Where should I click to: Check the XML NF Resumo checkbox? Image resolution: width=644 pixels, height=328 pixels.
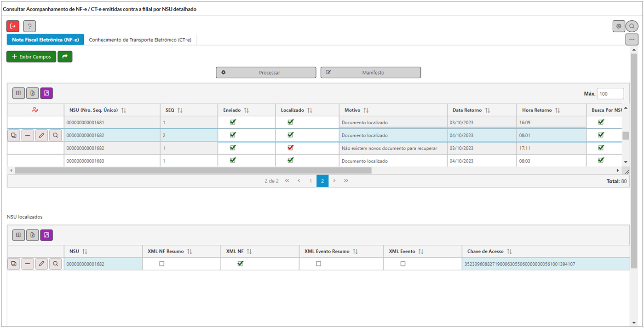tap(161, 264)
